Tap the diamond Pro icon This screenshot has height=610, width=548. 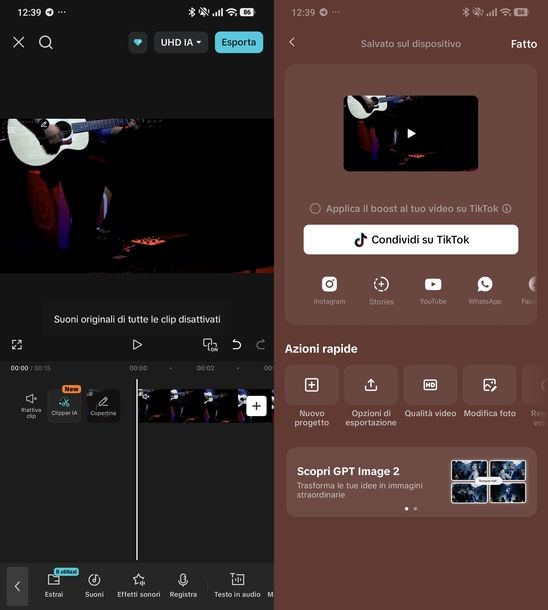138,42
